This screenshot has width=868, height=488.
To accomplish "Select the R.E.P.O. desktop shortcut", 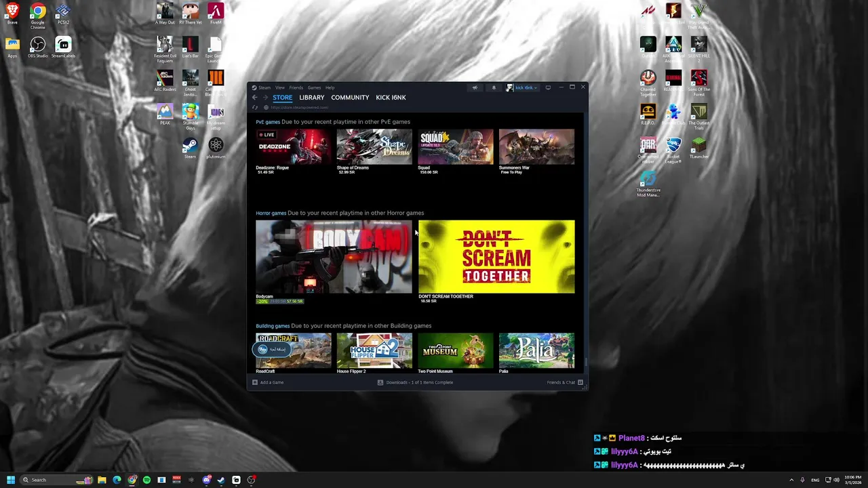I will coord(648,115).
